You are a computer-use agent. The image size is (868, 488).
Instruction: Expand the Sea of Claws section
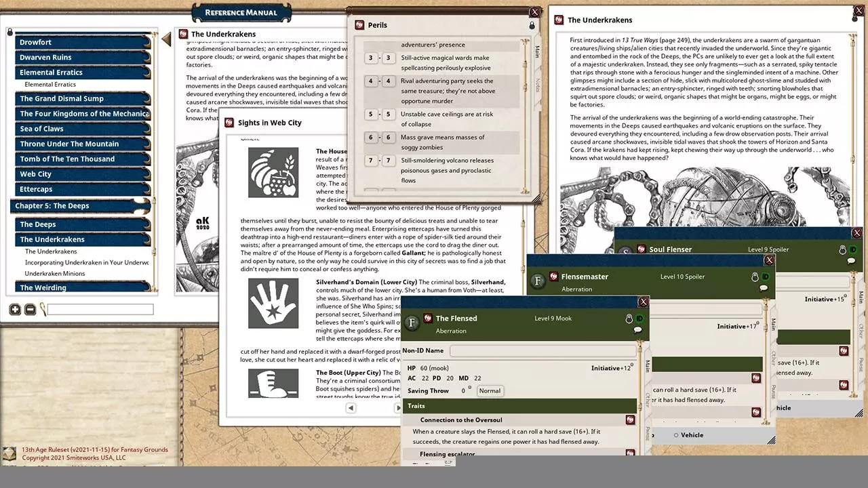click(82, 129)
